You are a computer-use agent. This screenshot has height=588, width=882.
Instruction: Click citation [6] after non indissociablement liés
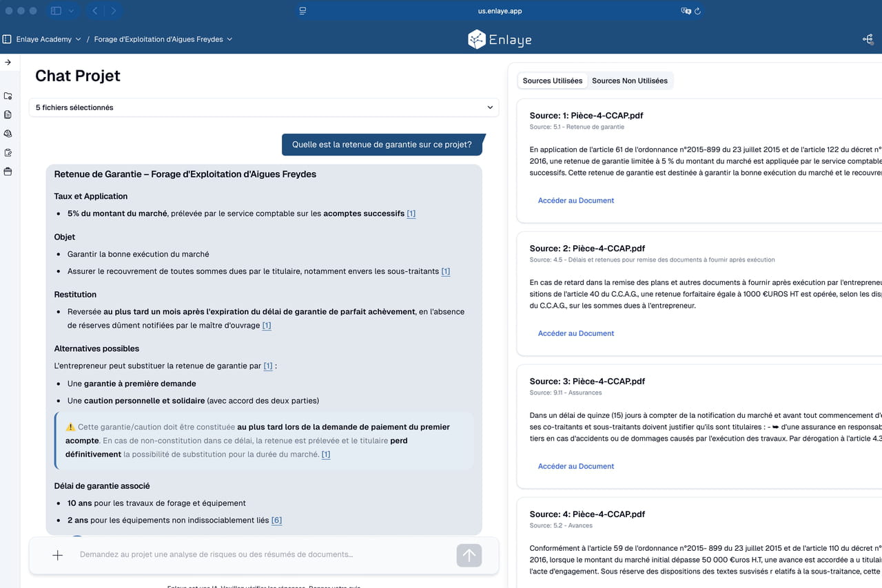[276, 521]
